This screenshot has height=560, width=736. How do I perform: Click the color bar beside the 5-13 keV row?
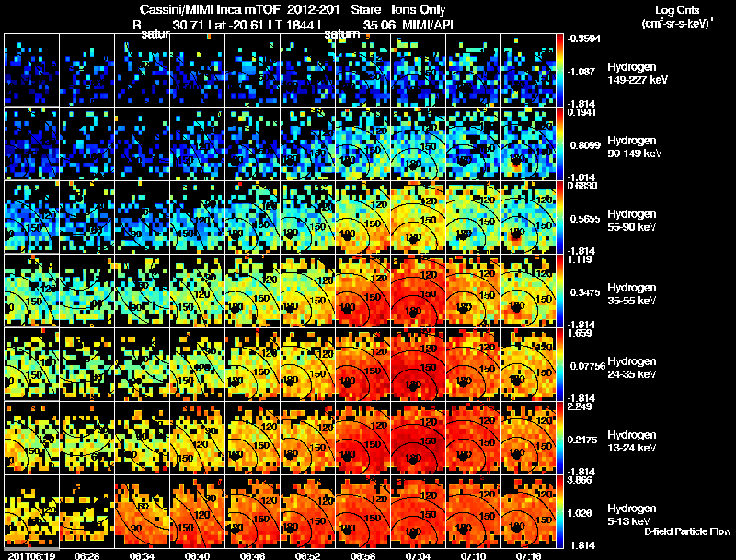coord(559,511)
